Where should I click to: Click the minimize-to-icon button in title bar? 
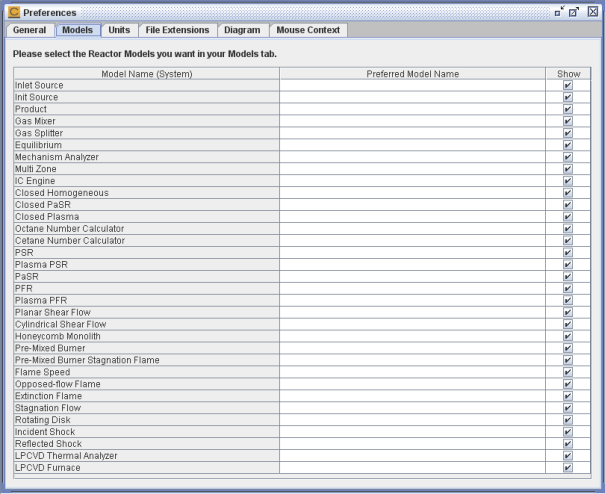559,12
